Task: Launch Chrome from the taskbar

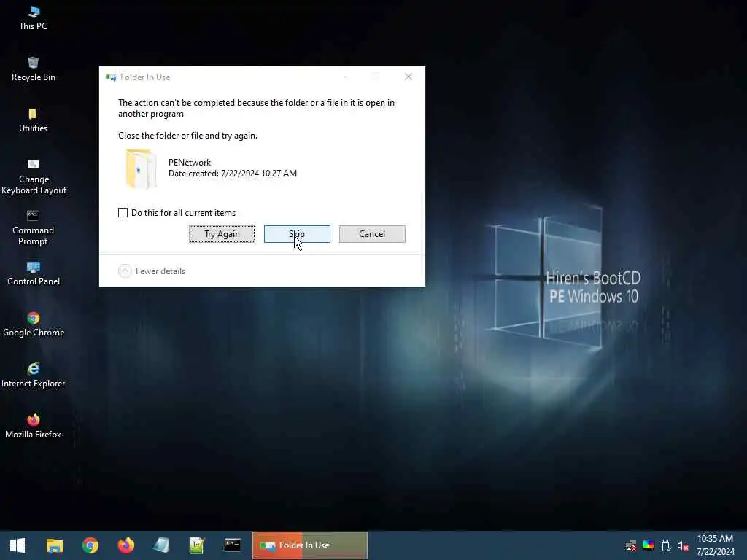Action: 90,545
